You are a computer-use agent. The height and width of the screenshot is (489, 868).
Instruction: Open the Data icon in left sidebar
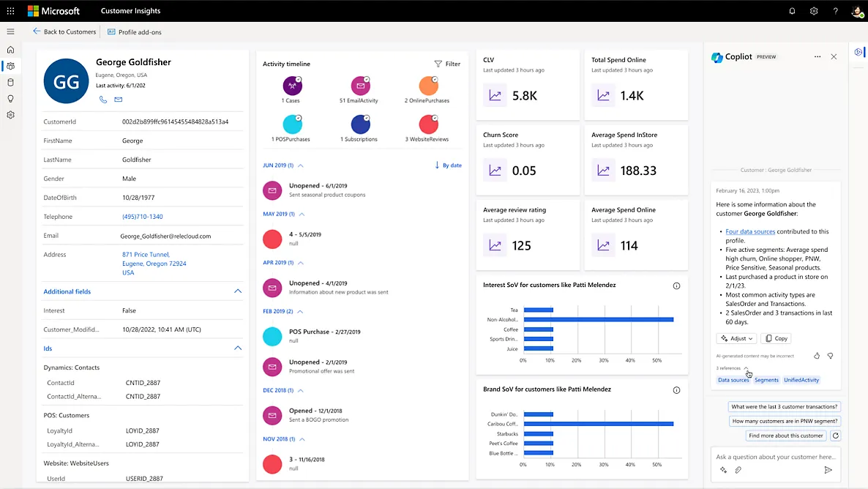pos(10,82)
